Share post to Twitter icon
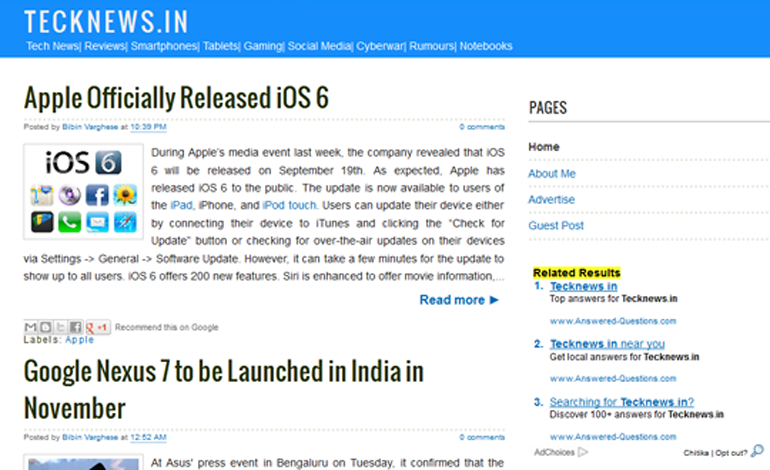Image resolution: width=770 pixels, height=470 pixels. (60, 327)
